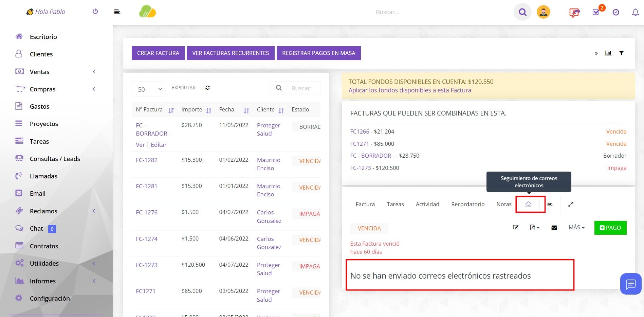Click the invoice table Buscar field
The image size is (644, 317).
coord(303,88)
